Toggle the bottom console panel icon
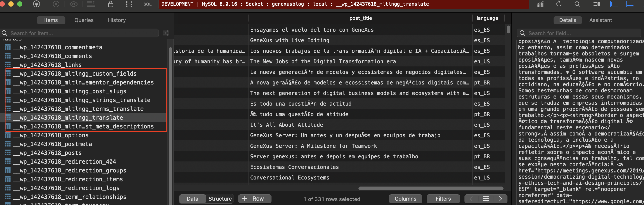The height and width of the screenshot is (205, 644). click(630, 4)
